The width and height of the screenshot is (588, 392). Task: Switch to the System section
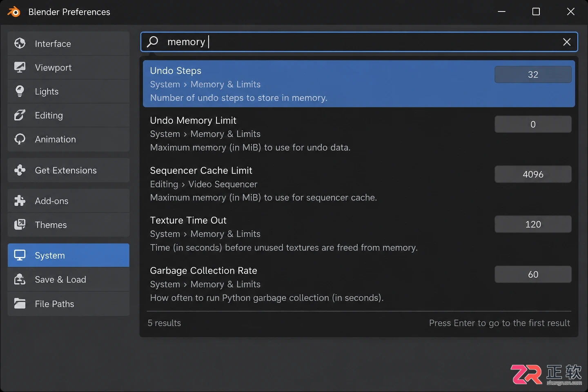tap(69, 255)
